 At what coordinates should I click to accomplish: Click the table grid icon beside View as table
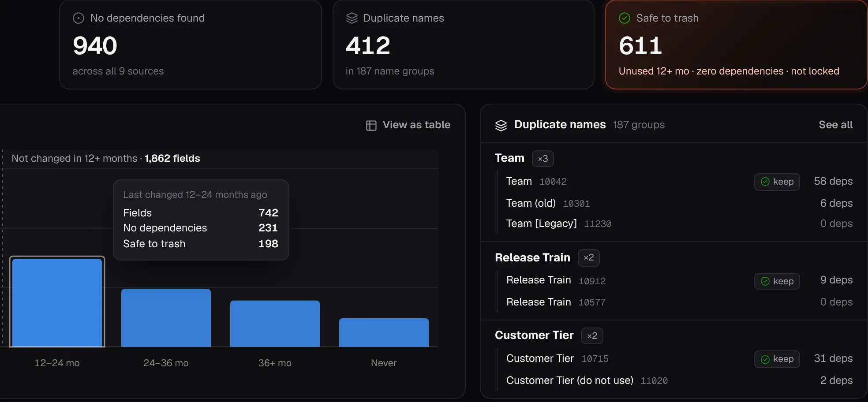[371, 126]
